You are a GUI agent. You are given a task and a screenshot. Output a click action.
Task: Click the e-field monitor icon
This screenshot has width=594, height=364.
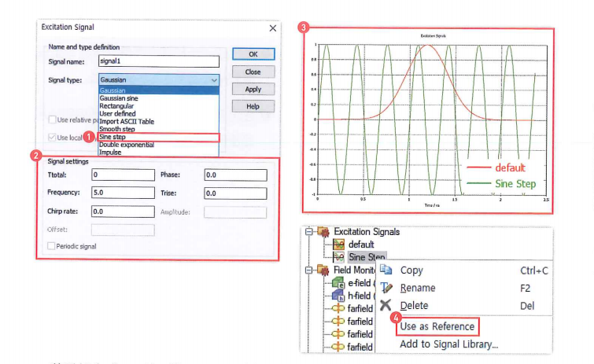point(338,283)
